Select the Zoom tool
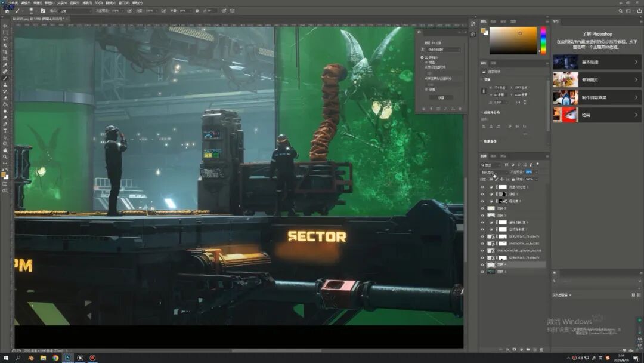 tap(5, 156)
